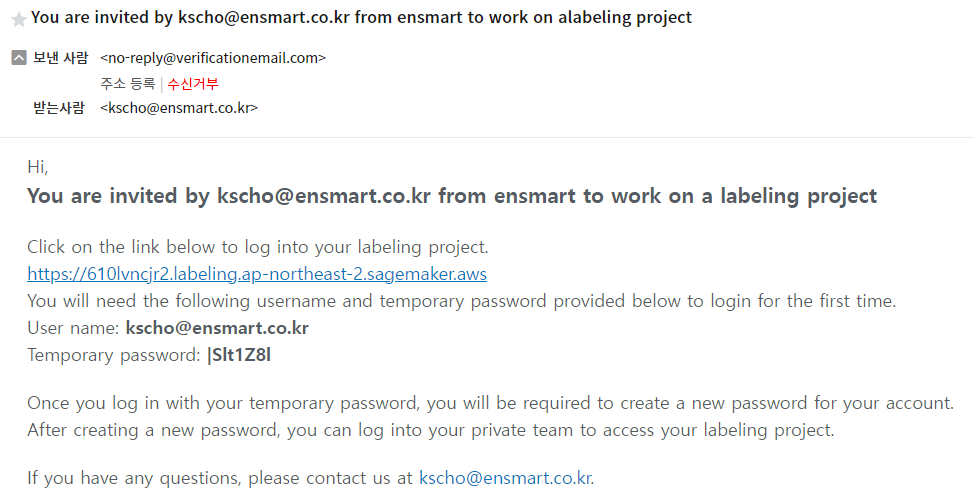Click the "After creating a new password" sentence
Viewport: 973px width, 501px height.
(430, 430)
